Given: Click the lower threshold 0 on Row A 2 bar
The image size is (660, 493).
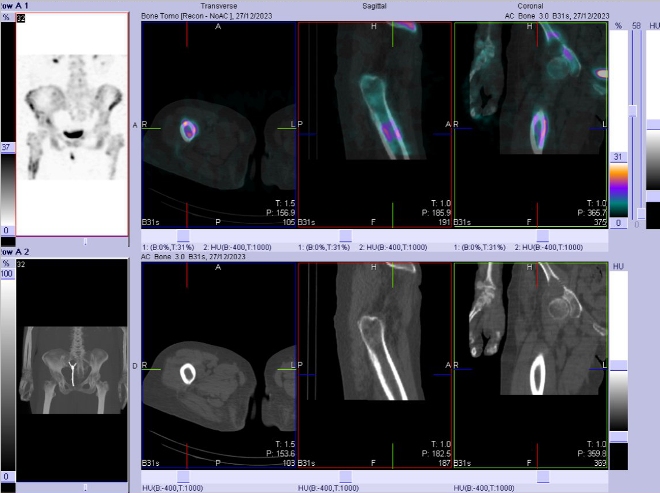Looking at the screenshot, I should (6, 477).
